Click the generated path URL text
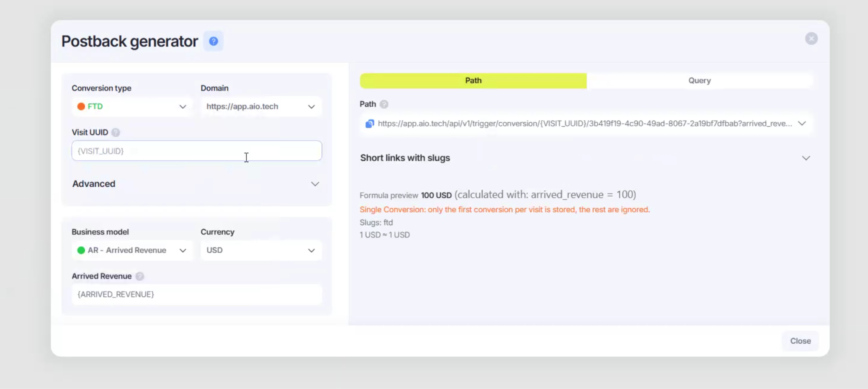 [x=585, y=124]
